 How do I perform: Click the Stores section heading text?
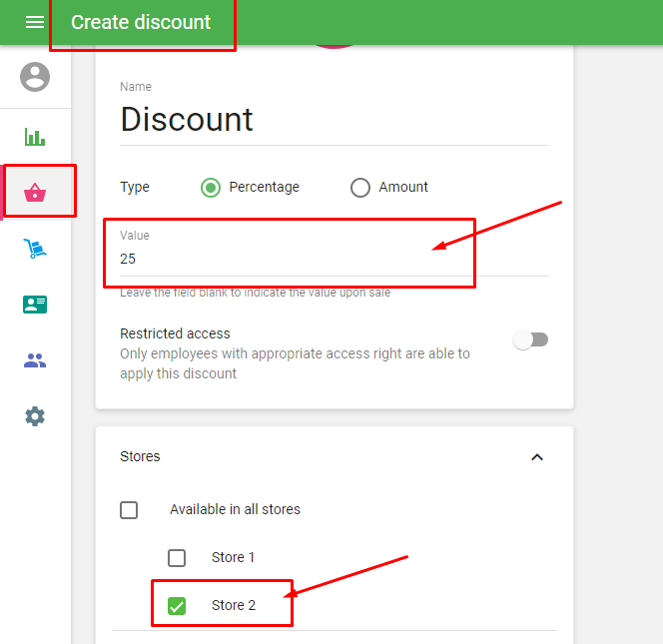pos(140,456)
